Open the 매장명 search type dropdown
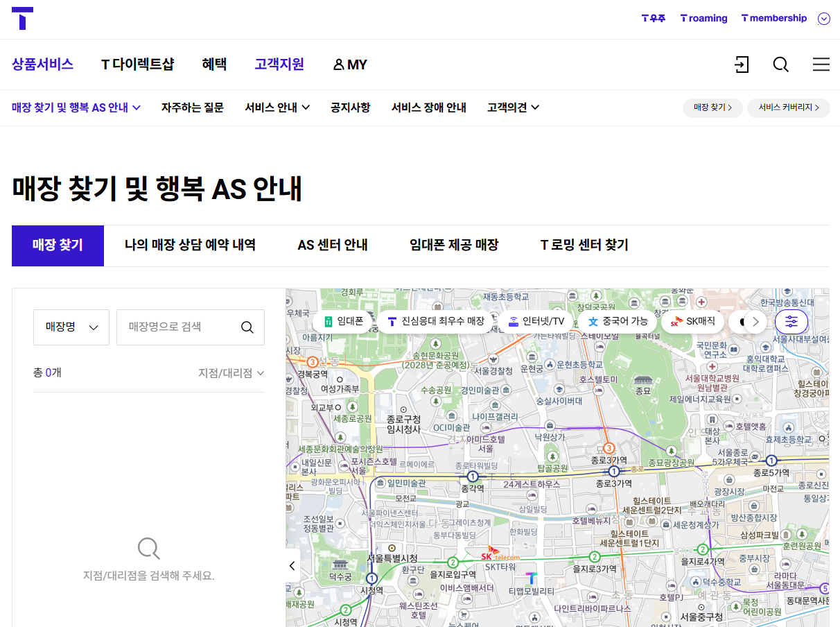This screenshot has height=627, width=840. pos(71,327)
